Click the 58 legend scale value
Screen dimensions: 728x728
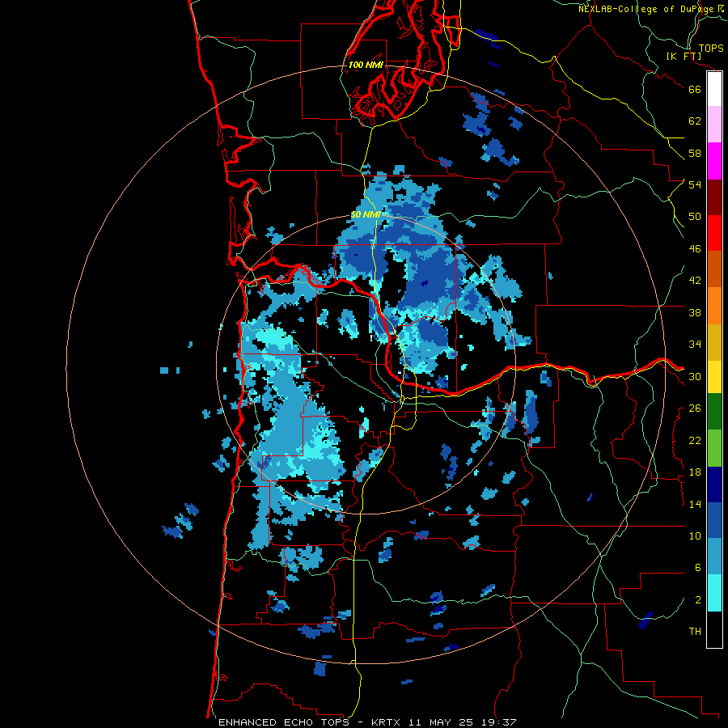pos(695,153)
